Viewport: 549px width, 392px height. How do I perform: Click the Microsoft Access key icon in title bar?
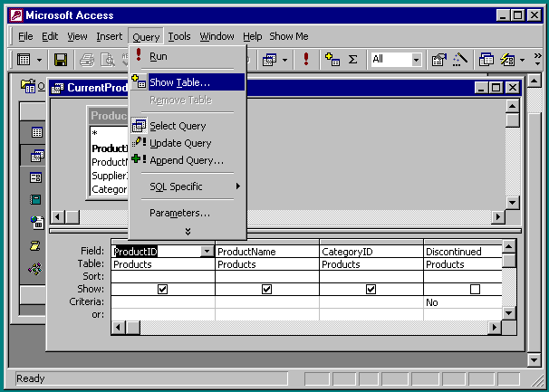point(16,15)
